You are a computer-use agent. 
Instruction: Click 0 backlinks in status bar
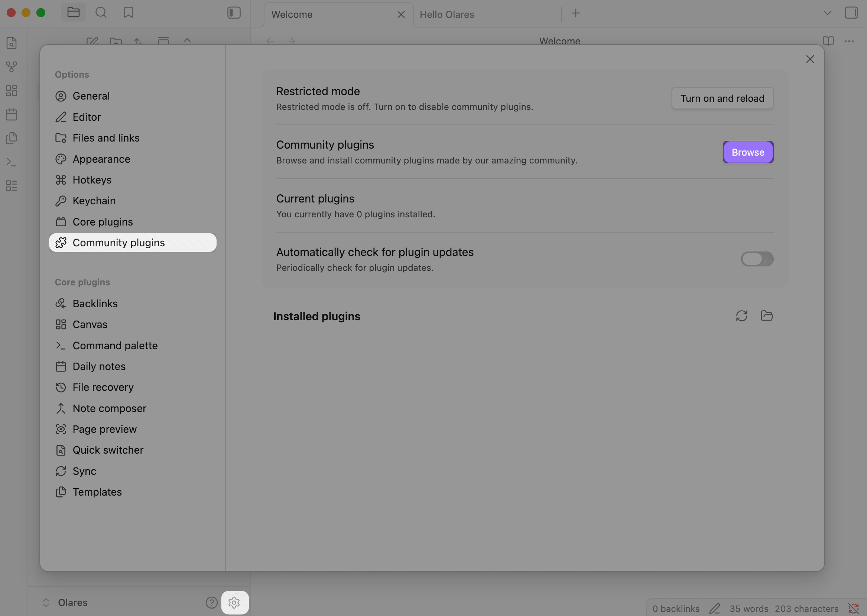(x=676, y=609)
